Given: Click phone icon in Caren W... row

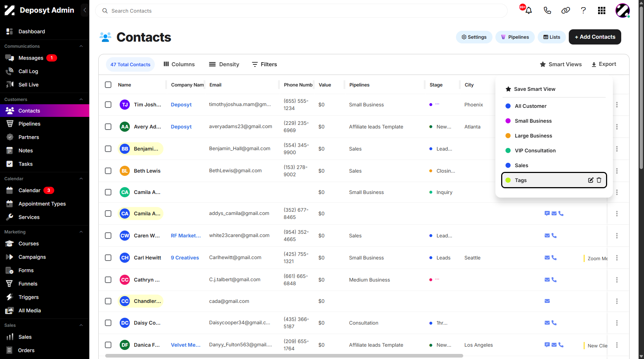Looking at the screenshot, I should [x=554, y=236].
